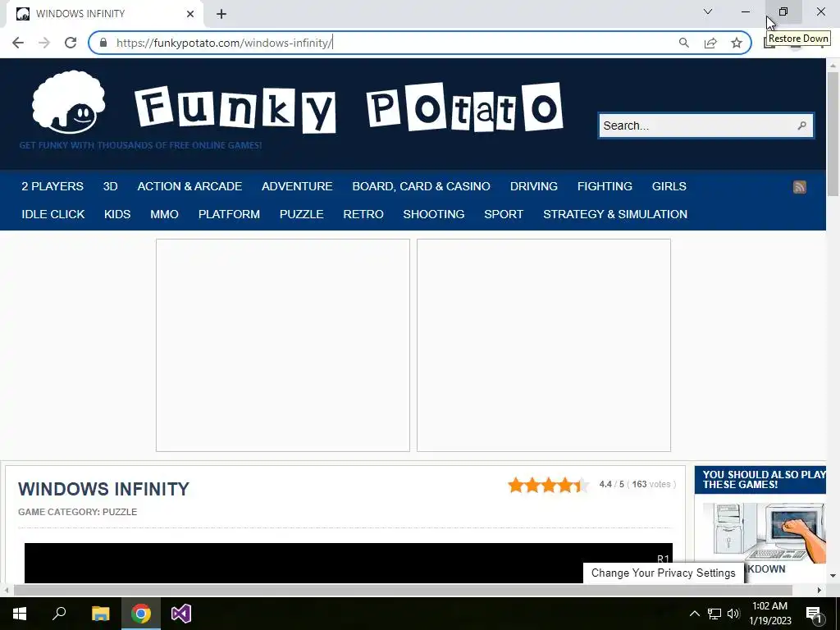
Task: Go back to the previous page
Action: 18,43
